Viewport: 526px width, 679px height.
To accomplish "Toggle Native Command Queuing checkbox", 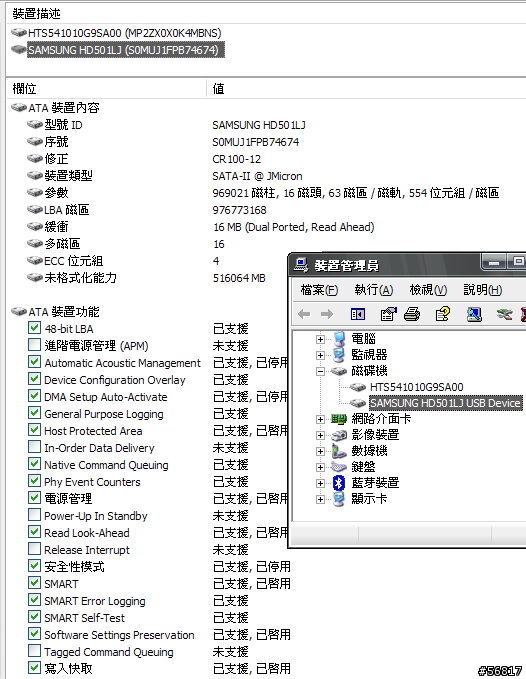I will coord(34,463).
